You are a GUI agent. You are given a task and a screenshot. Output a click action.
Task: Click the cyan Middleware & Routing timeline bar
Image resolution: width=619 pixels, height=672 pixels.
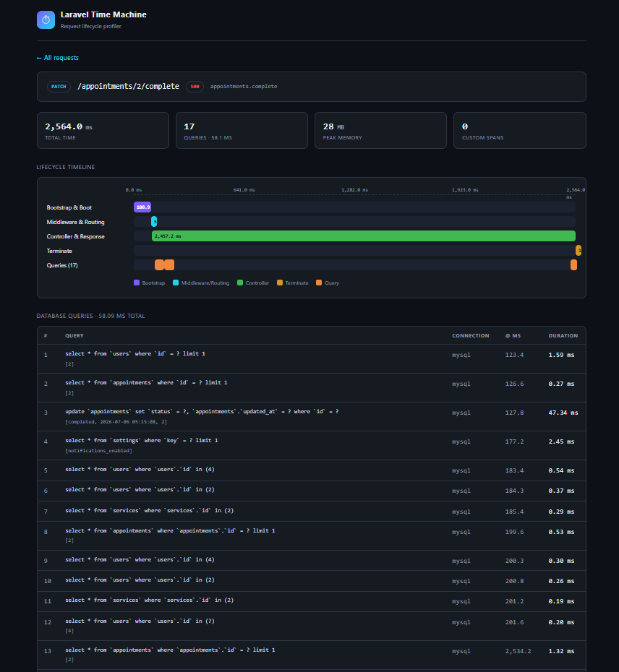click(x=154, y=222)
